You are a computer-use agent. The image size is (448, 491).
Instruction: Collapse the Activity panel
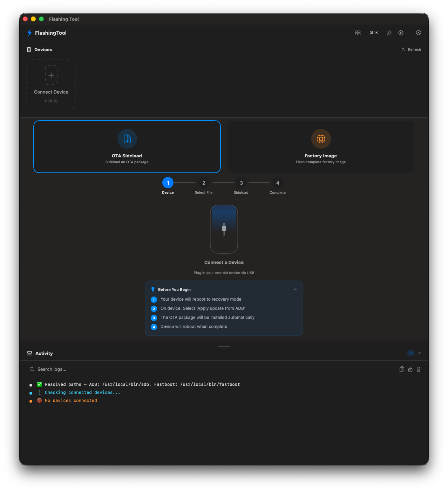pos(419,353)
